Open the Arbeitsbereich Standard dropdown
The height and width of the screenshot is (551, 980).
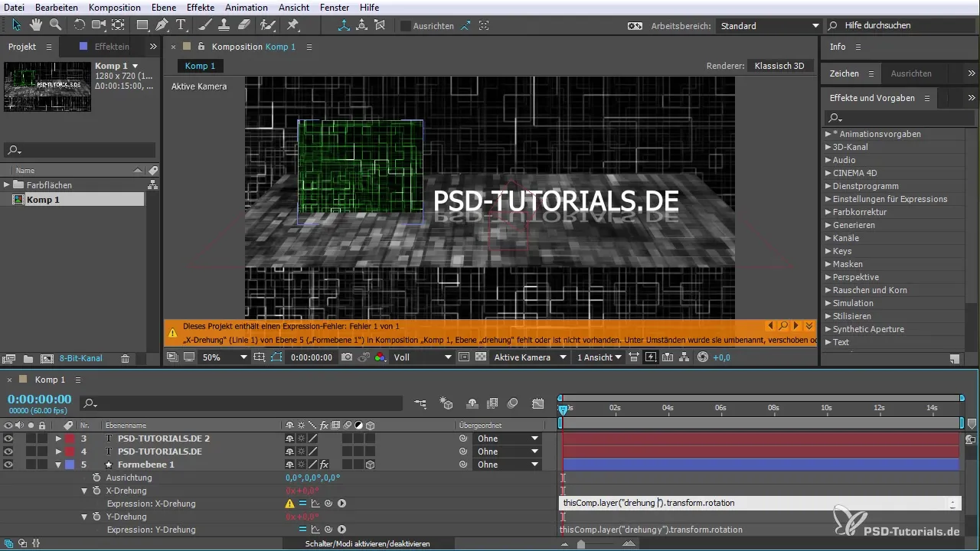pos(769,25)
